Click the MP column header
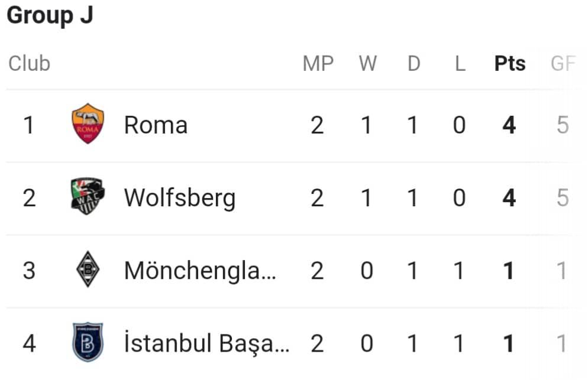Screen dimensions: 588x380 [318, 63]
